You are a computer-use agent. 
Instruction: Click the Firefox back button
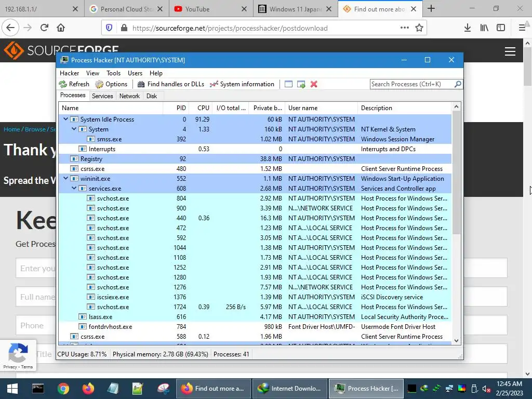point(10,28)
